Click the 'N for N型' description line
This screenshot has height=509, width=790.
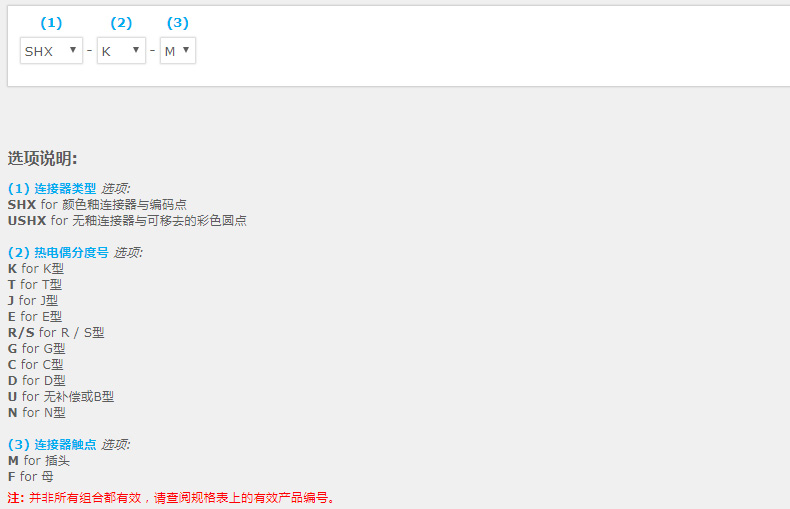coord(36,412)
